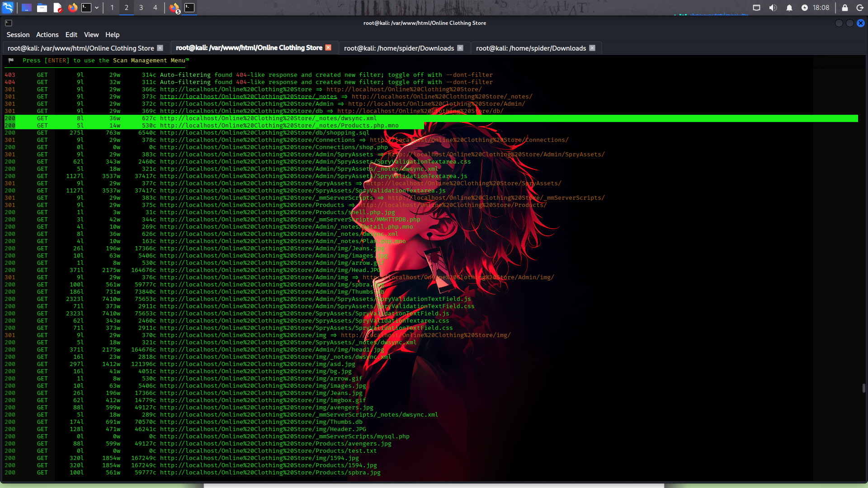
Task: Click the _mmServerScripts/mysql.php URL
Action: (284, 436)
